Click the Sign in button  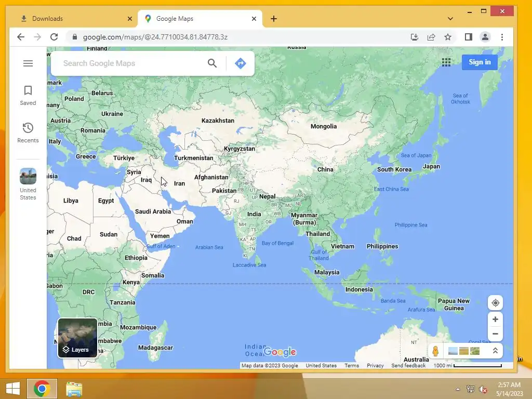pos(480,62)
